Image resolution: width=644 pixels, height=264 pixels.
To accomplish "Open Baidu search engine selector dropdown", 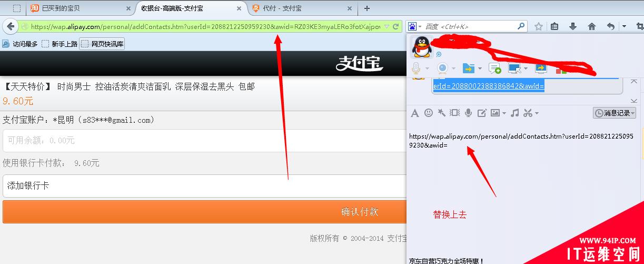I will [x=414, y=26].
